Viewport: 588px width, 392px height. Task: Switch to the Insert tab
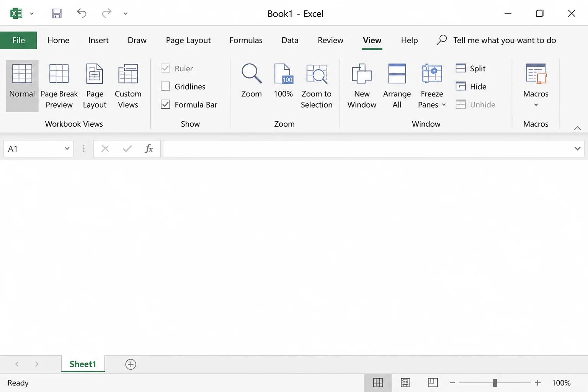(x=98, y=40)
